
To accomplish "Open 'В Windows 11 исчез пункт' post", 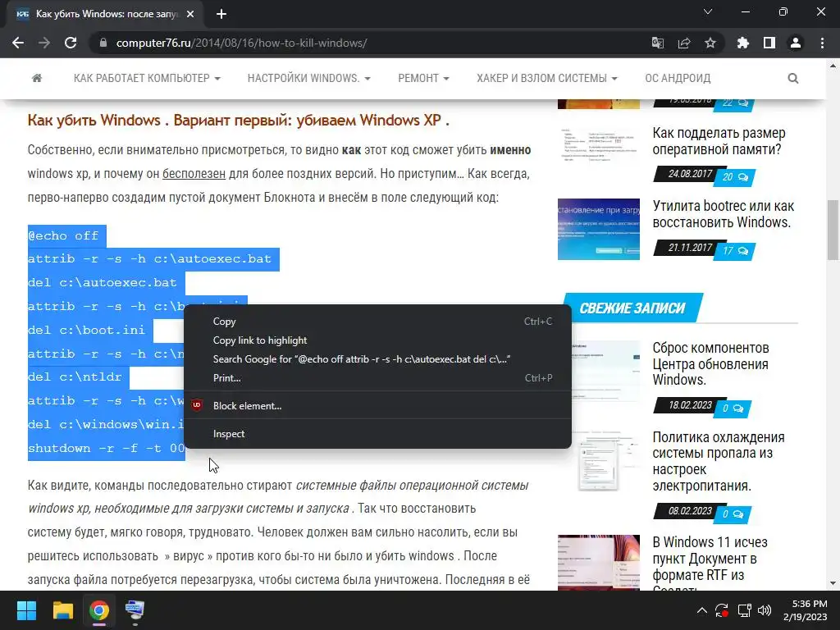I will coord(710,563).
